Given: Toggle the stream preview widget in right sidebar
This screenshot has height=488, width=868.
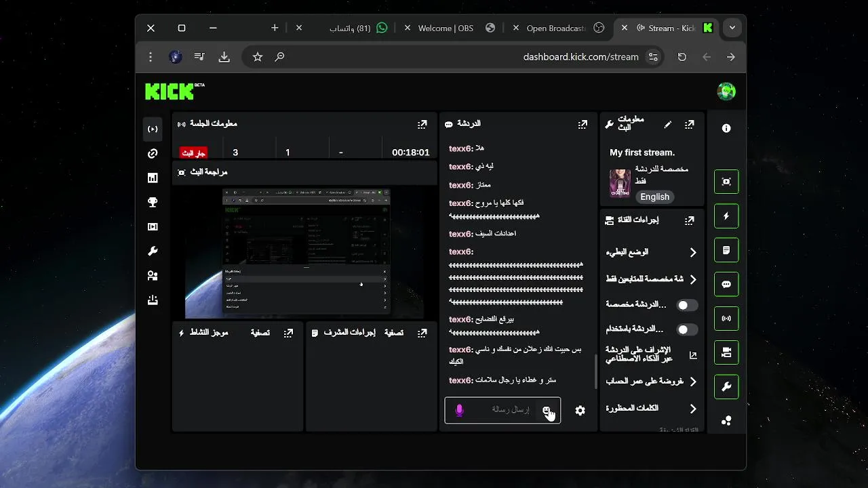Looking at the screenshot, I should (726, 182).
